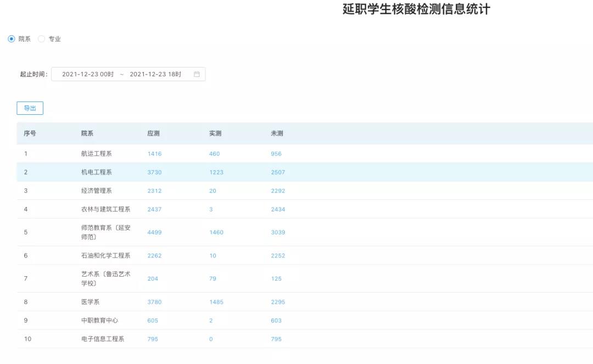
Task: Click department name 医学系
Action: click(x=90, y=301)
